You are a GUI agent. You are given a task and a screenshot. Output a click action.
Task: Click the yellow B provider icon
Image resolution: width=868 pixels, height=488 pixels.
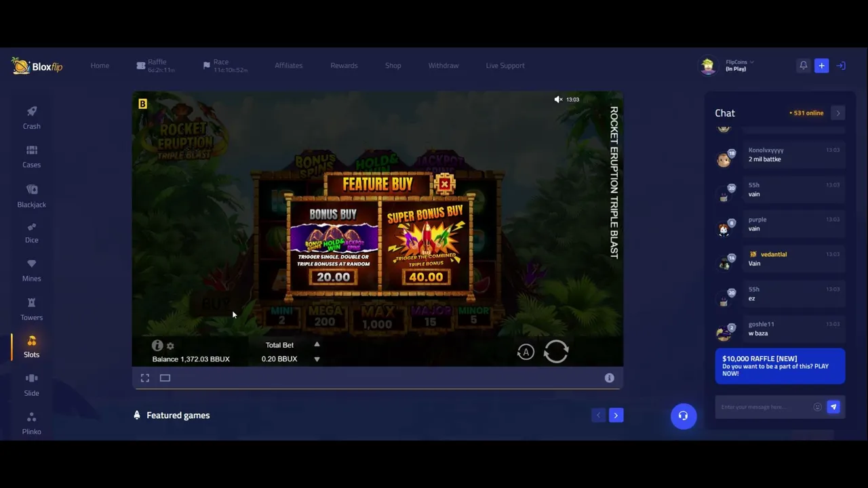(x=142, y=104)
